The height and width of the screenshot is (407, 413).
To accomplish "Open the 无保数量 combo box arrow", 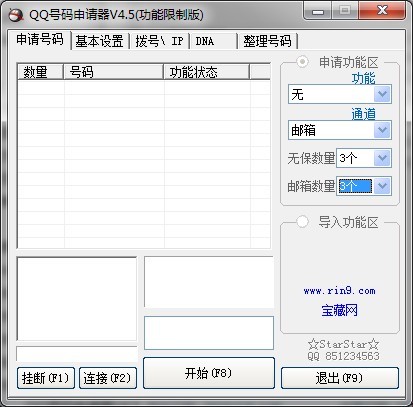I will pos(382,158).
